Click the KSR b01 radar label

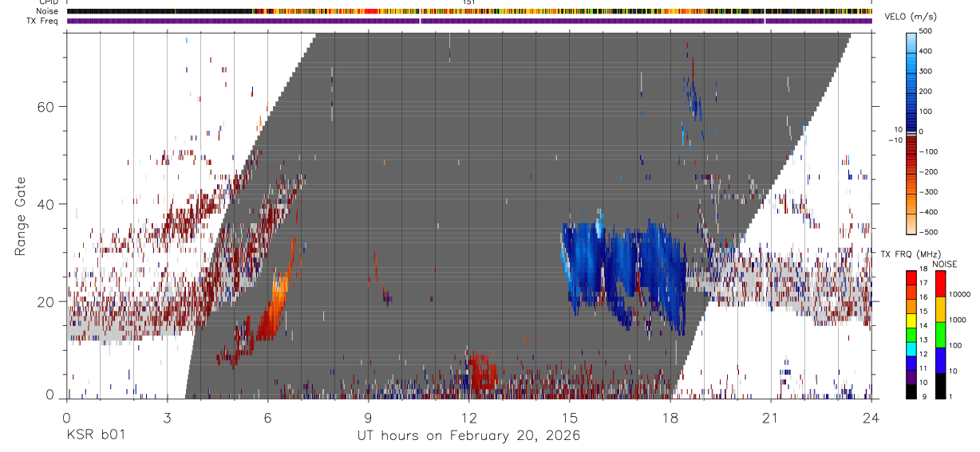click(95, 436)
